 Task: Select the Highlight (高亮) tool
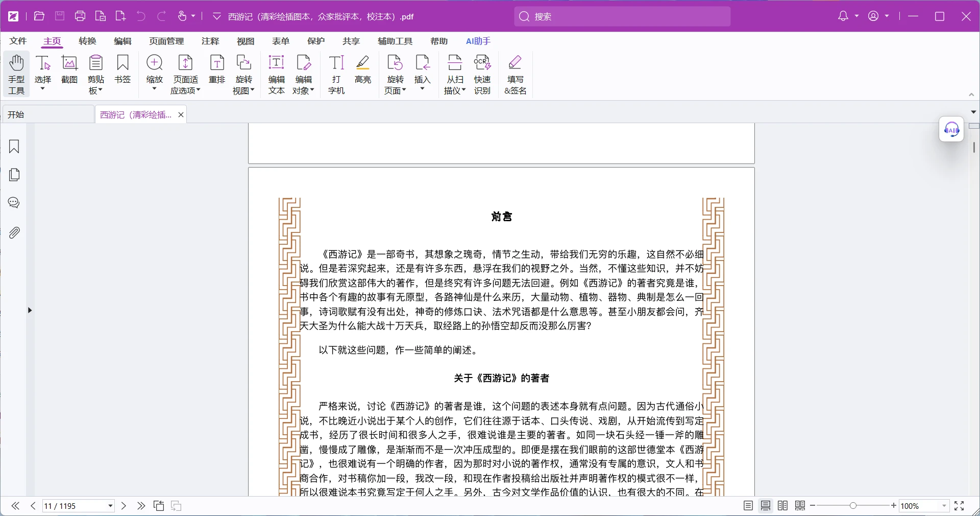(x=363, y=69)
